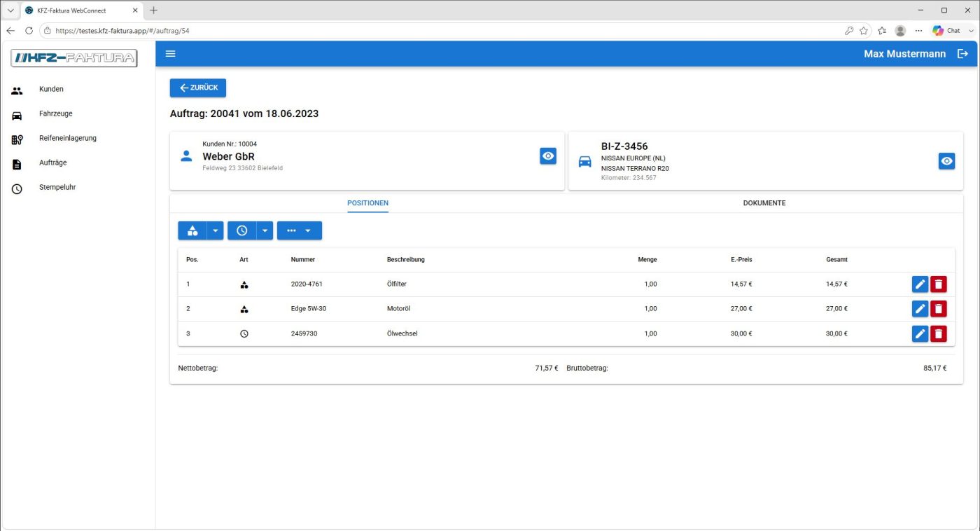Click the password key icon in the address bar

click(x=849, y=31)
